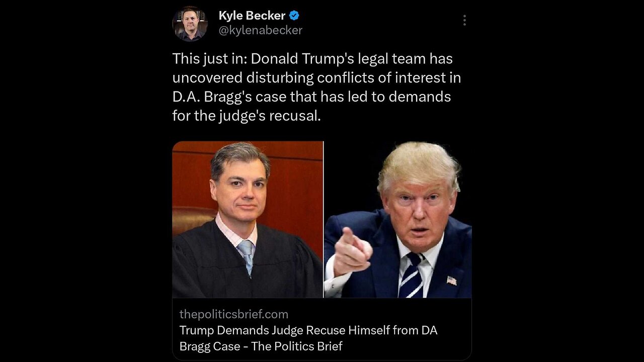Click "Bragg Case - The Politics Brief" title line
The height and width of the screenshot is (362, 644).
(261, 346)
